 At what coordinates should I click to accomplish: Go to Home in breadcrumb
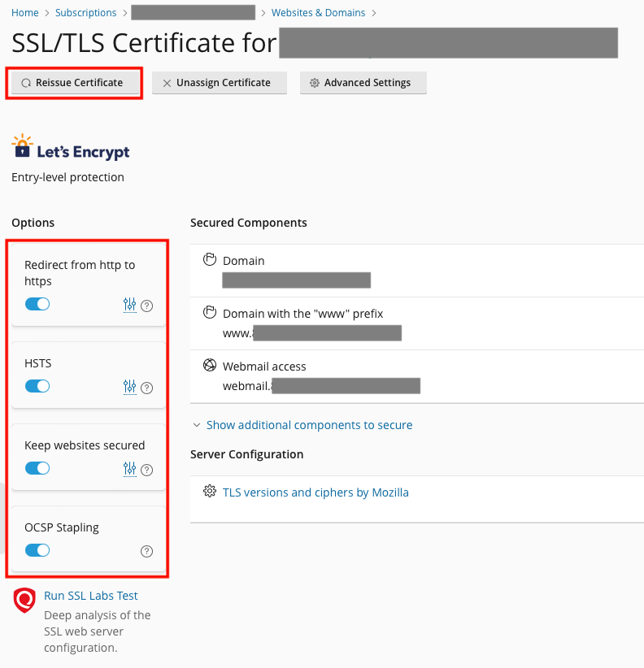click(25, 13)
